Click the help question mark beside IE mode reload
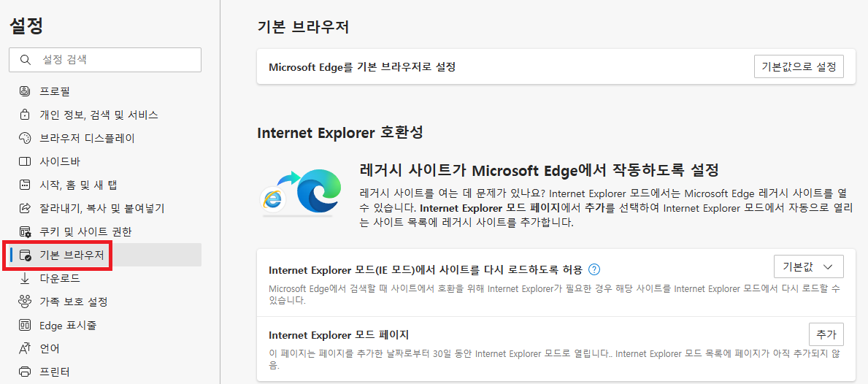Screen dimensions: 868x384 [x=594, y=269]
